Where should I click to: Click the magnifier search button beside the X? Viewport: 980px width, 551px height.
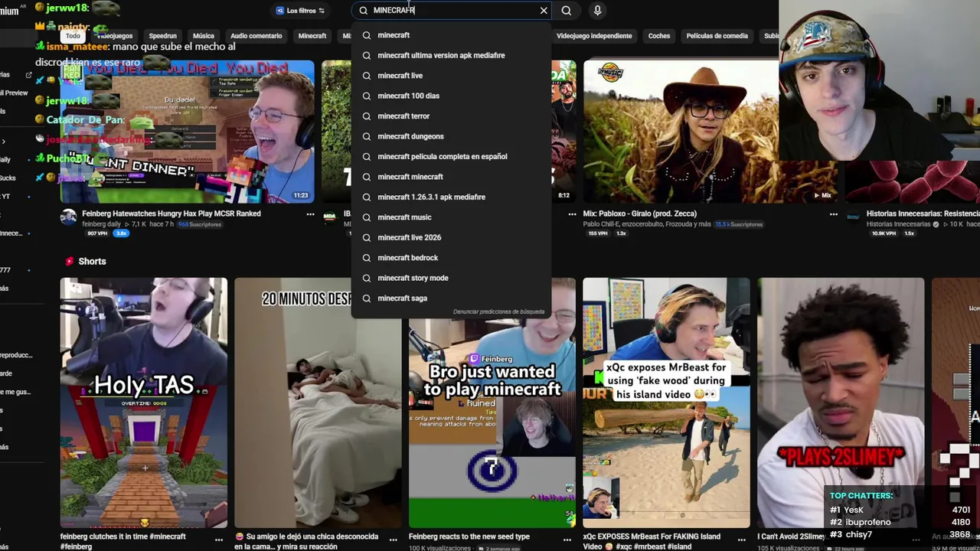[x=567, y=11]
